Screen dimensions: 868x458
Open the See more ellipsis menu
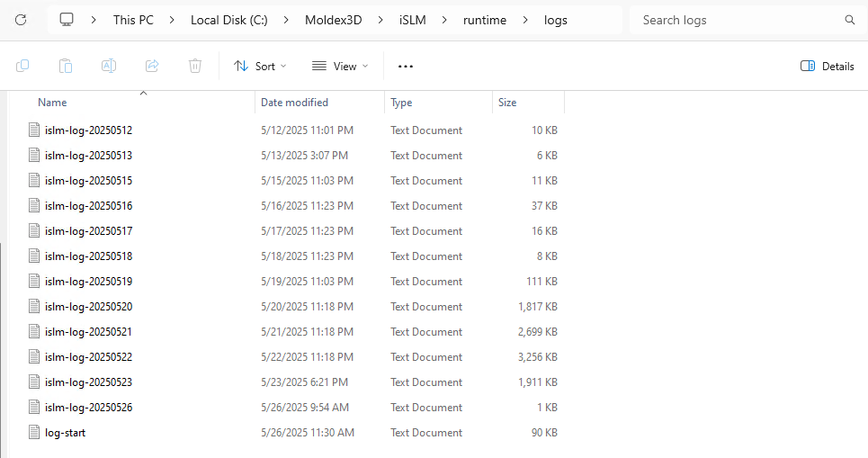point(405,66)
